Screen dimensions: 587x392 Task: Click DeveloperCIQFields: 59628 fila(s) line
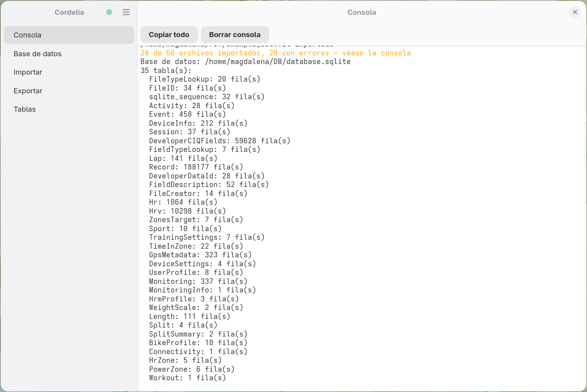coord(220,141)
